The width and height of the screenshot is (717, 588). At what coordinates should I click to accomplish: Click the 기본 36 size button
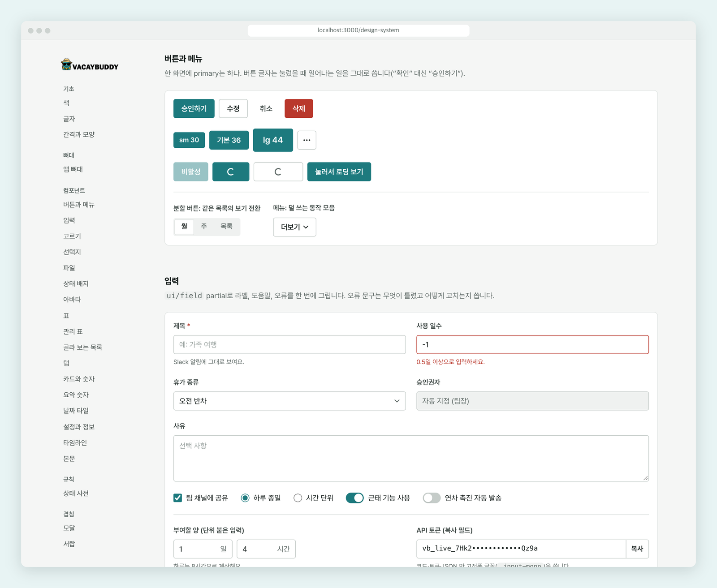[x=229, y=140]
